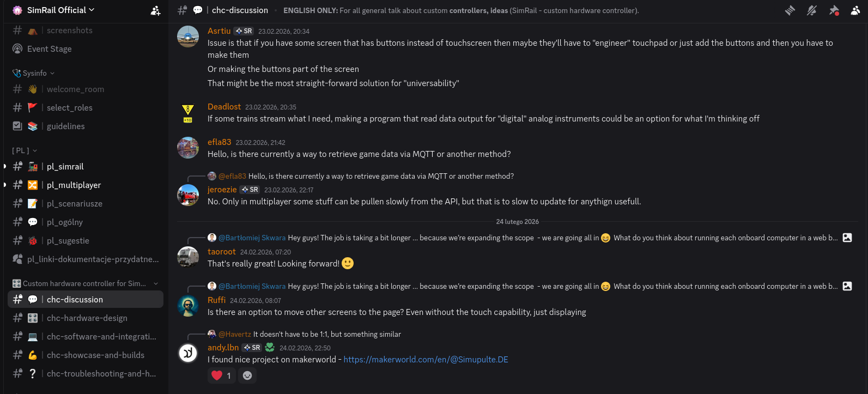Click the invite people icon
This screenshot has width=868, height=394.
155,10
